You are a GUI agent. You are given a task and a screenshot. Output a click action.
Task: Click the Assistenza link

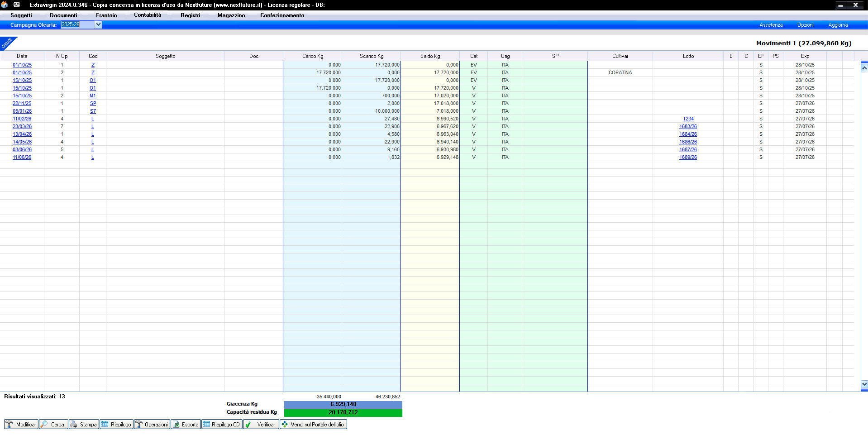tap(771, 25)
